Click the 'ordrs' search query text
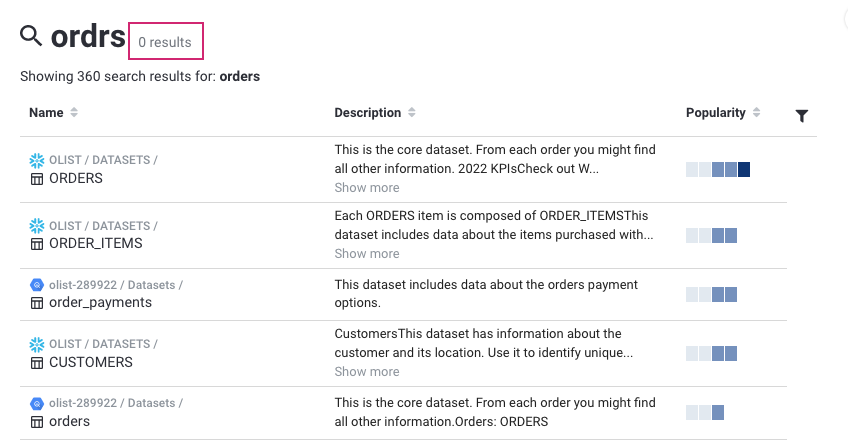The height and width of the screenshot is (444, 848). 88,38
